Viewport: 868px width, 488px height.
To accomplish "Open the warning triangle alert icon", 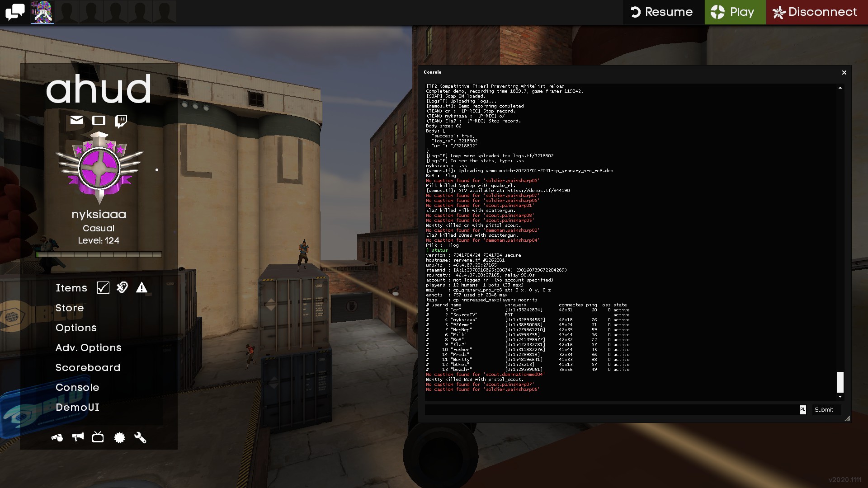I will pos(142,288).
